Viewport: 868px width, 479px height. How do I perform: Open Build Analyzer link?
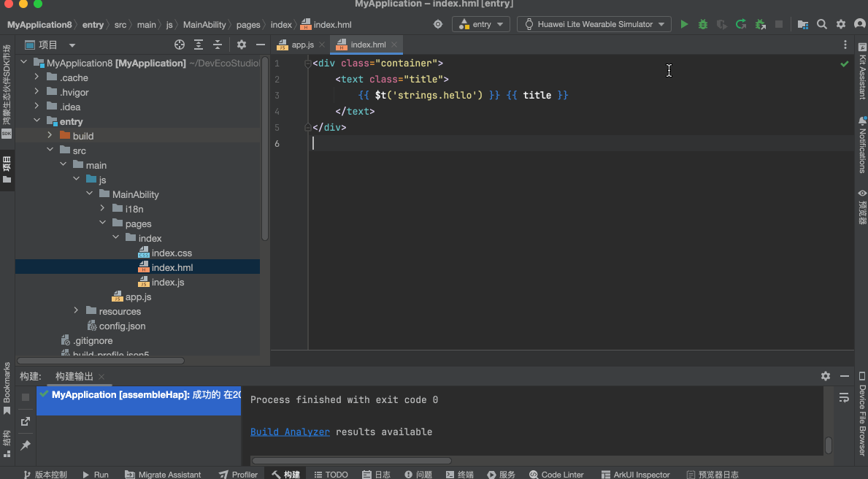290,432
